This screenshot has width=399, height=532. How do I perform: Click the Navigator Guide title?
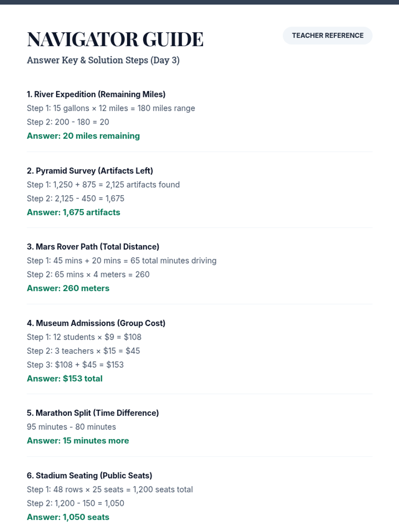pyautogui.click(x=115, y=39)
